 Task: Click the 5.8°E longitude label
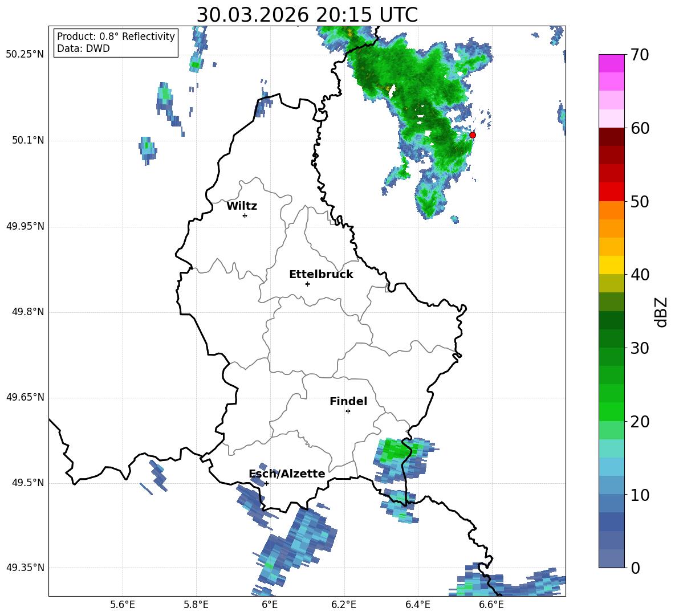click(x=196, y=605)
